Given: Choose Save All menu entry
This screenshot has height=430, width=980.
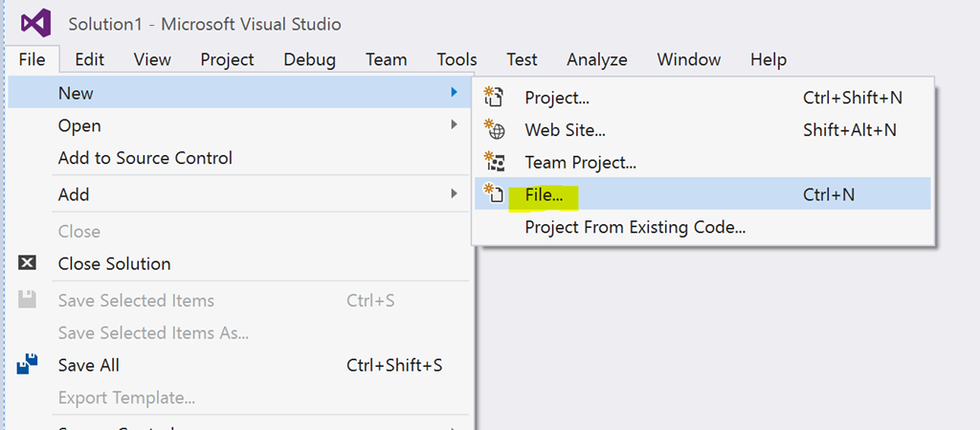Looking at the screenshot, I should point(88,365).
